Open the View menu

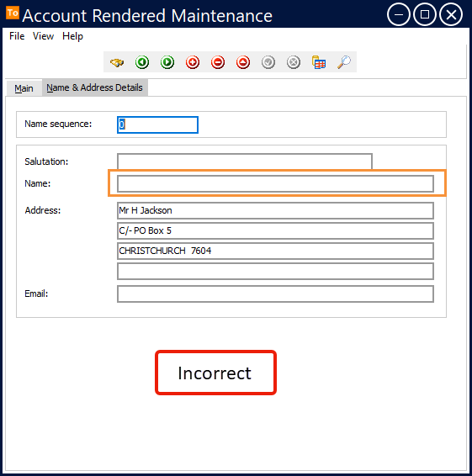coord(43,36)
